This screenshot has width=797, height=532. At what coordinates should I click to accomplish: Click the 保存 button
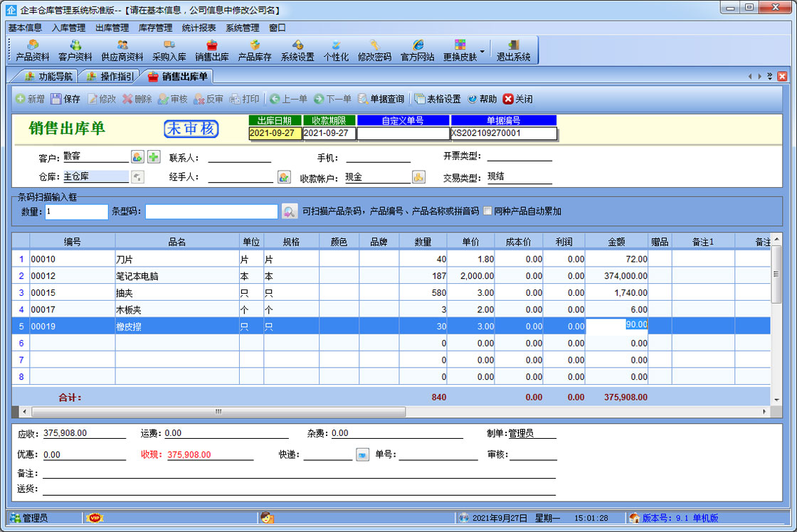65,99
